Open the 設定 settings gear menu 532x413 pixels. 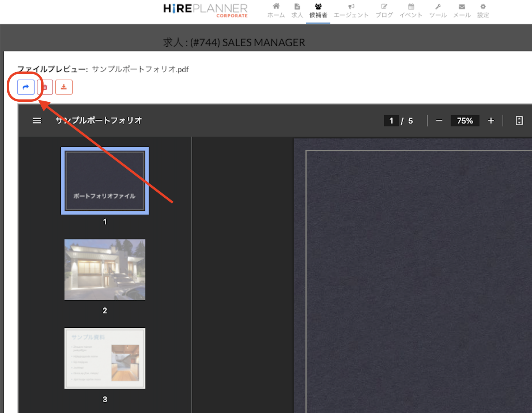coord(483,11)
